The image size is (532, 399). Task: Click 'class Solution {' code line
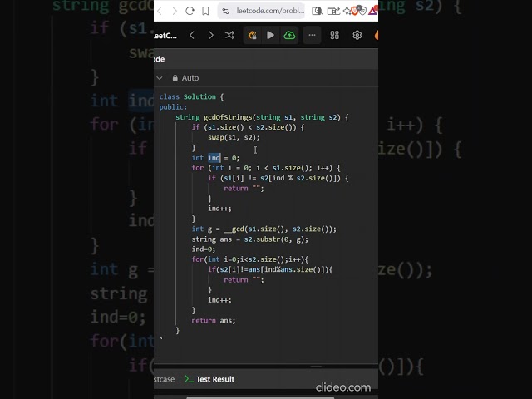pyautogui.click(x=191, y=96)
